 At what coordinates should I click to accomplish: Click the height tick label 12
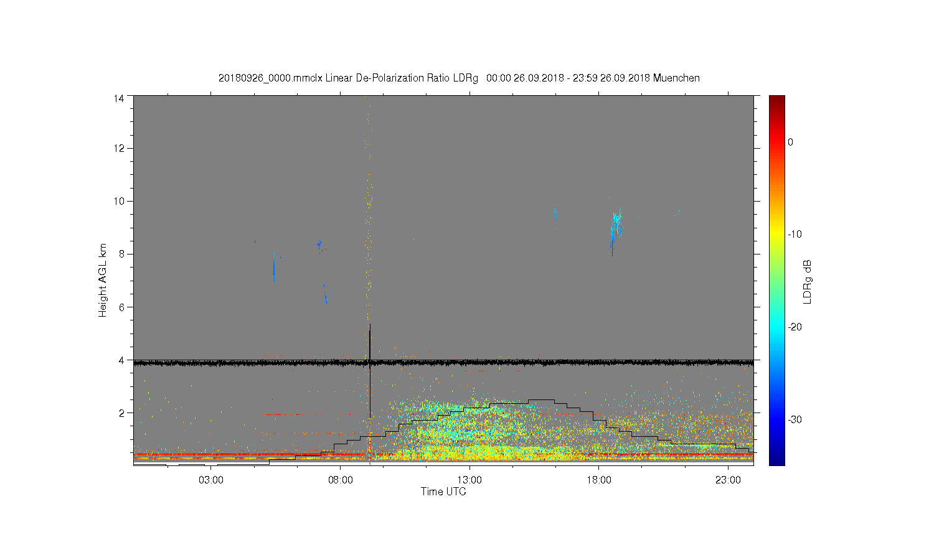[x=118, y=148]
